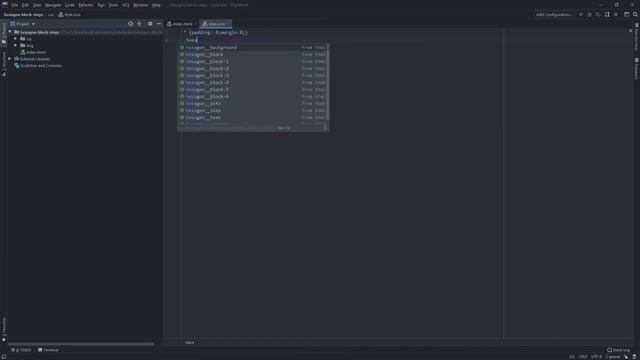640x360 pixels.
Task: Open the Navigate menu
Action: click(x=53, y=5)
